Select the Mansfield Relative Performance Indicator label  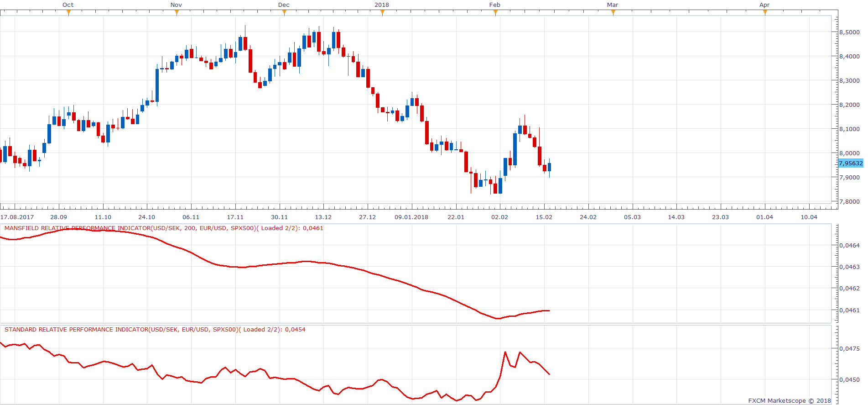164,228
